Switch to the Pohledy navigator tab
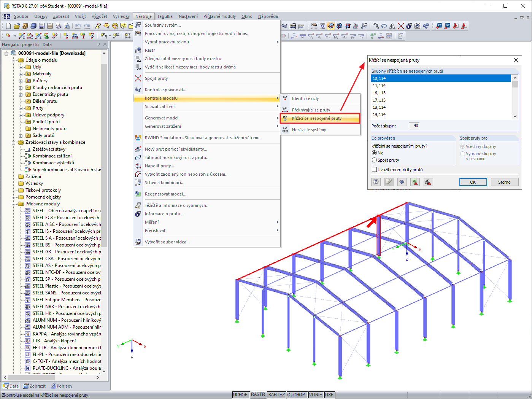Viewport: 532px width, 399px height. tap(62, 386)
